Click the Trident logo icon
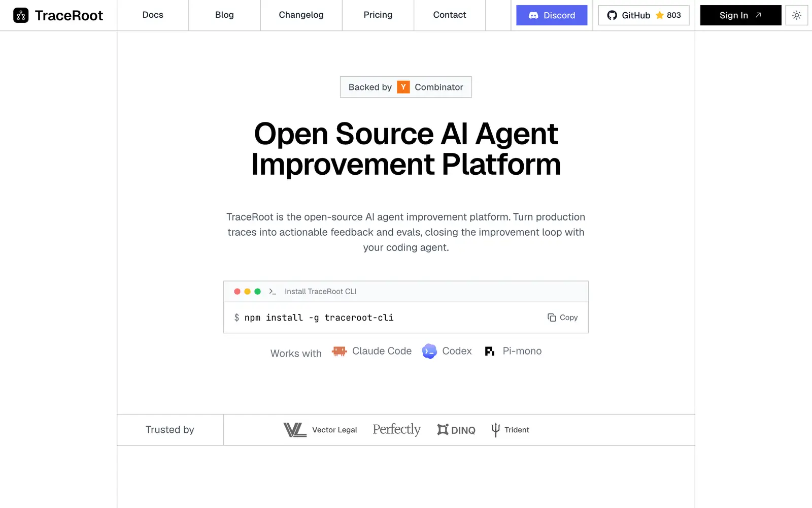The height and width of the screenshot is (508, 812). tap(496, 430)
